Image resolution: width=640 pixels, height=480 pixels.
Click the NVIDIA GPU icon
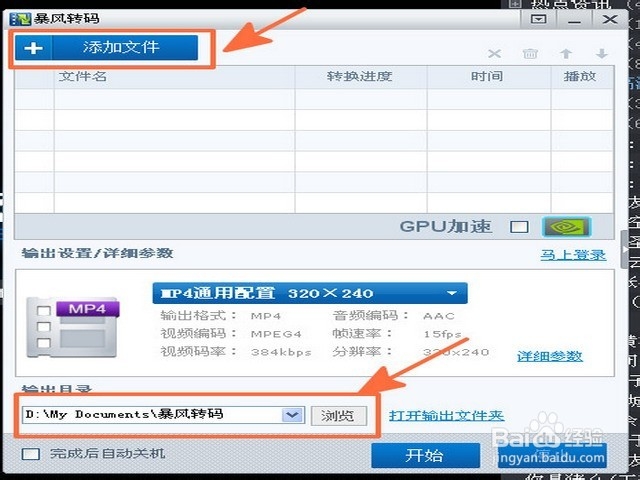tap(567, 227)
